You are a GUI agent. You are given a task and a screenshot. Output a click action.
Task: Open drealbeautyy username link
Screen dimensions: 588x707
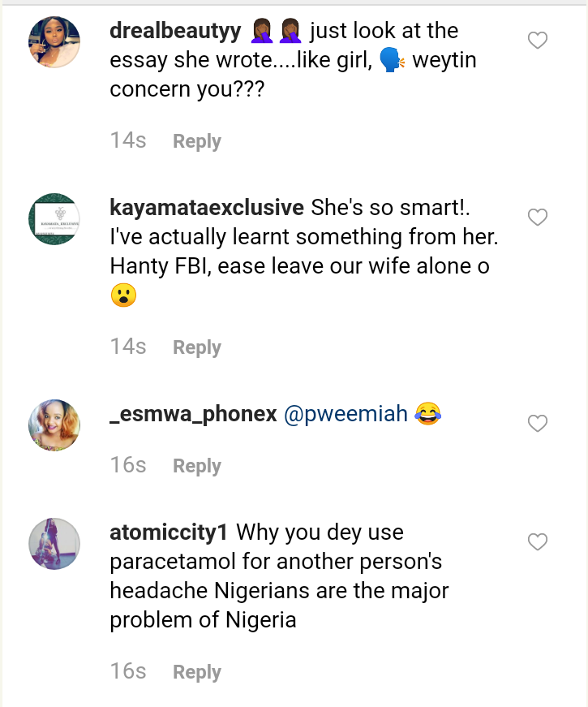point(174,31)
